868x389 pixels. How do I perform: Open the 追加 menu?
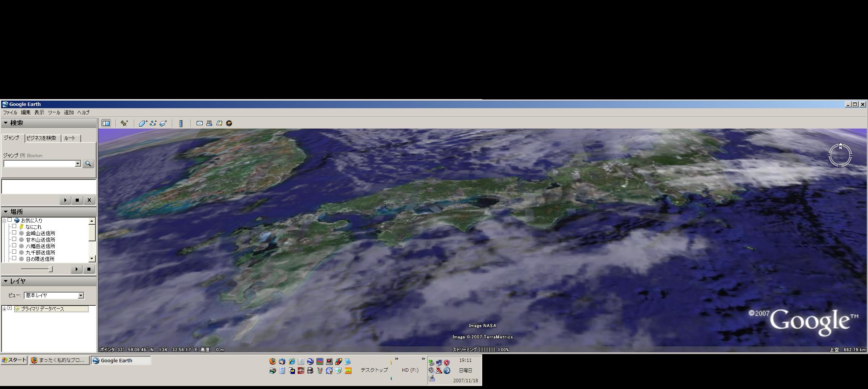[69, 112]
